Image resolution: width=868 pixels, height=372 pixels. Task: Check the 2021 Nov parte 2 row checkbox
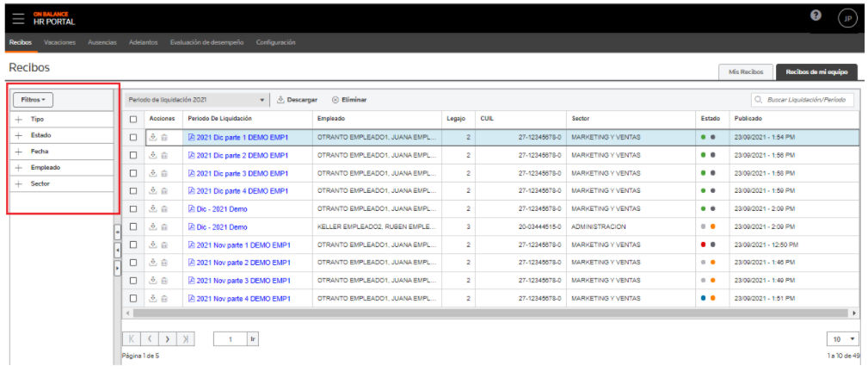tap(132, 263)
